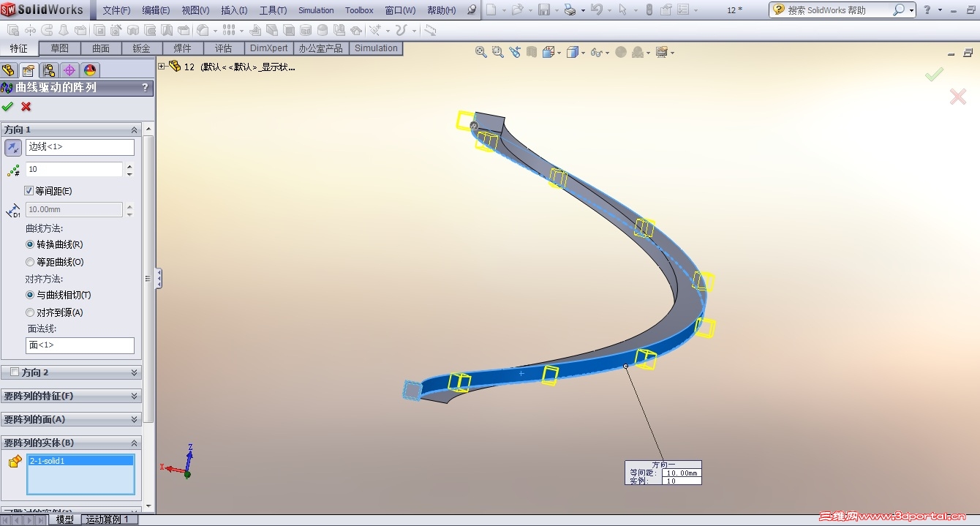
Task: Select the 对齐到源(A) radio button
Action: point(30,312)
